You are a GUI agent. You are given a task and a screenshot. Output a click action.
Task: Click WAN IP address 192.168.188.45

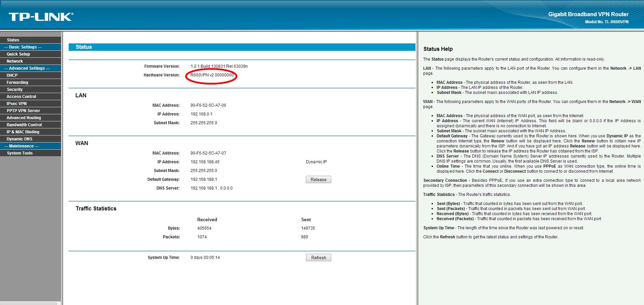click(x=205, y=162)
